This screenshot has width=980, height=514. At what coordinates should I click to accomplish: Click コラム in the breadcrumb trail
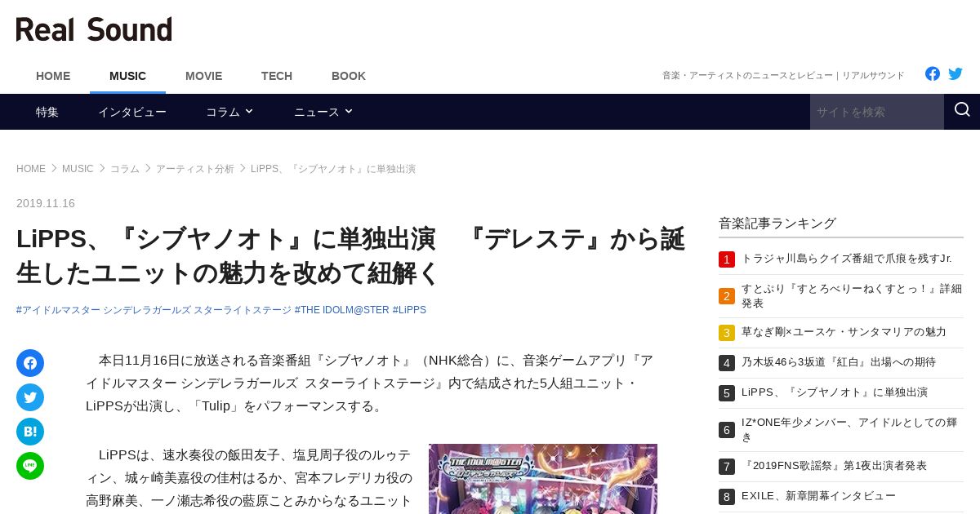tap(125, 169)
